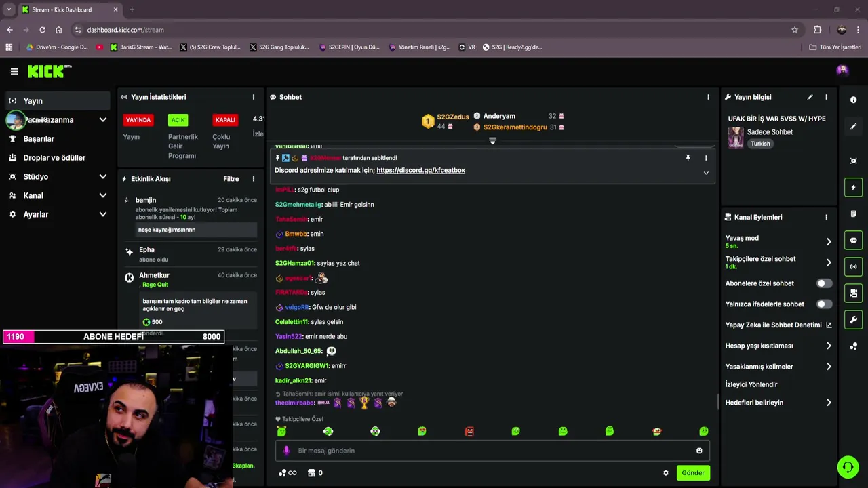Bookmark this page with the star icon
Screen dimensions: 868x488
click(x=795, y=30)
